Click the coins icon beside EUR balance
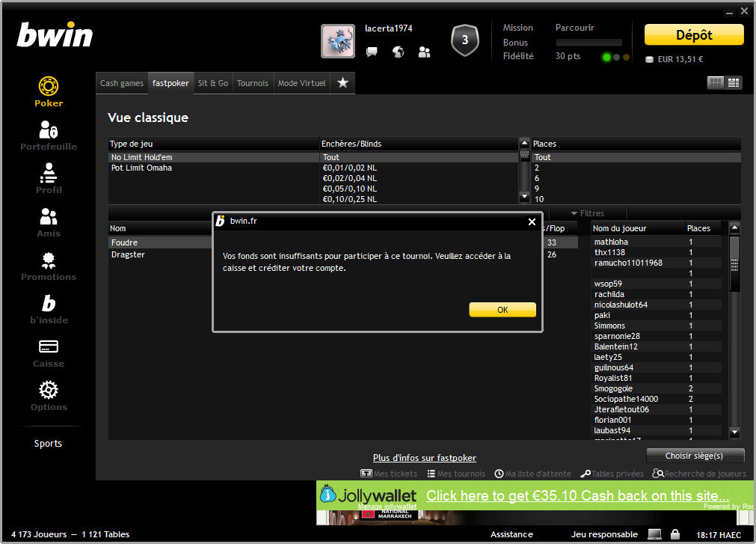The height and width of the screenshot is (544, 756). [x=650, y=59]
